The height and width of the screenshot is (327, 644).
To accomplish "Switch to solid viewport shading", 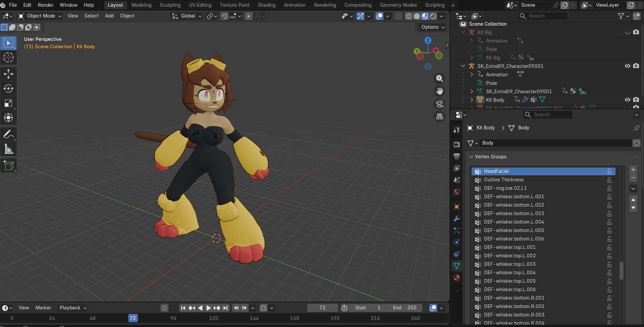I will click(x=417, y=16).
